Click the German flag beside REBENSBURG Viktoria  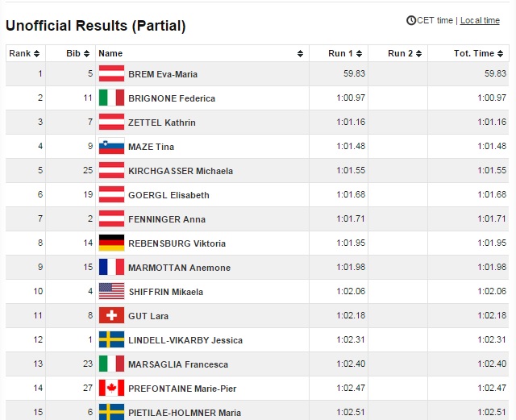coord(111,243)
